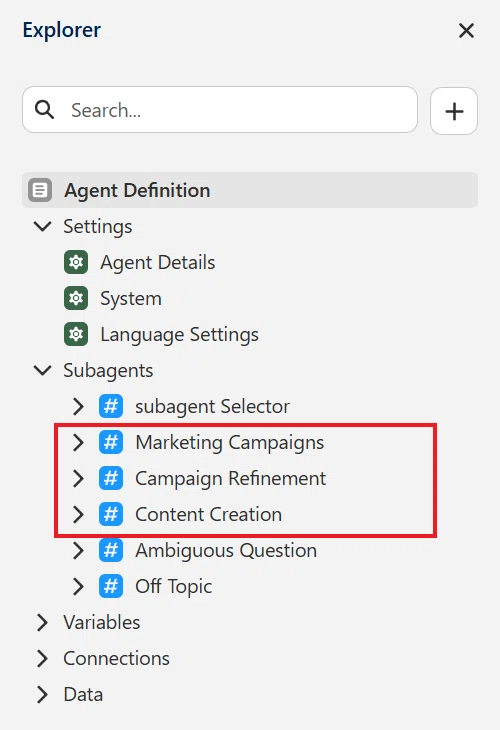Expand the Data section
The width and height of the screenshot is (500, 730).
[x=43, y=694]
